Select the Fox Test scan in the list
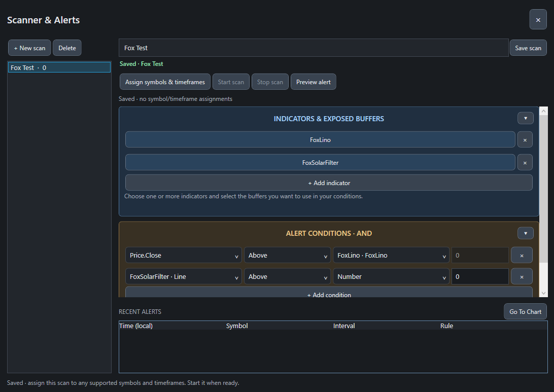 pyautogui.click(x=59, y=67)
